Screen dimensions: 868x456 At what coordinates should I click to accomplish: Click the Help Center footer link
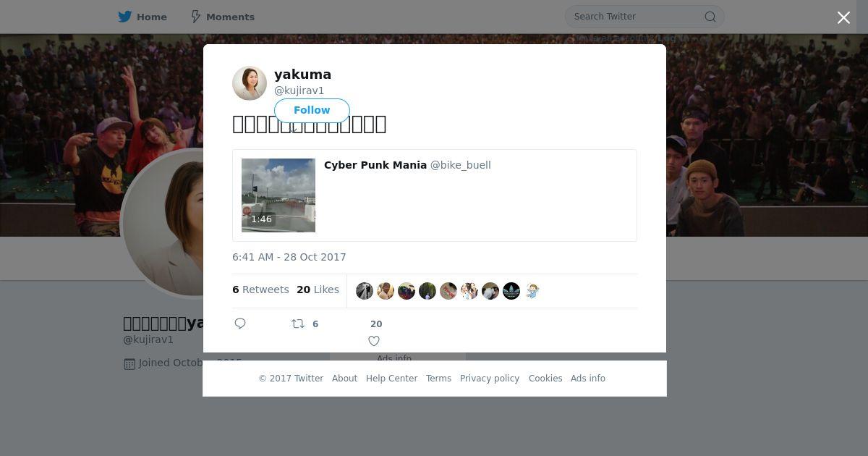point(391,379)
